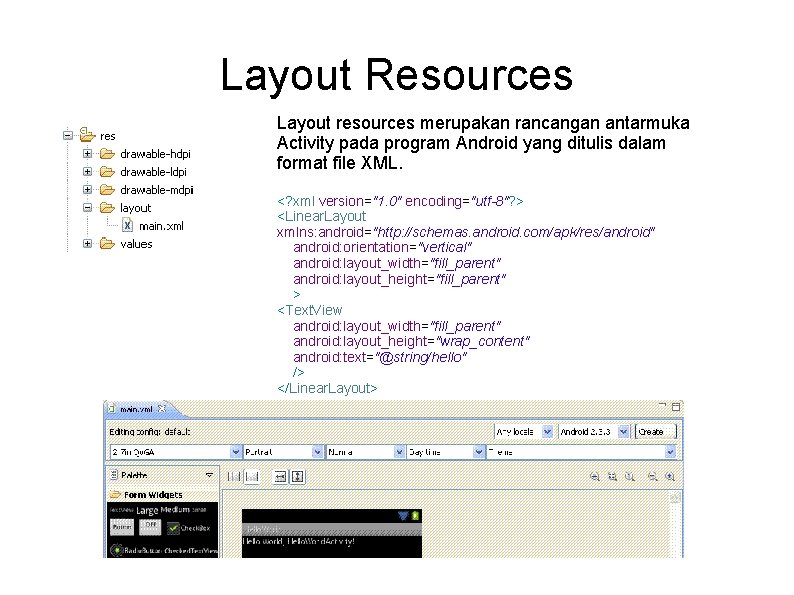Viewport: 794px width, 595px height.
Task: Click the zoom in icon
Action: coord(670,477)
